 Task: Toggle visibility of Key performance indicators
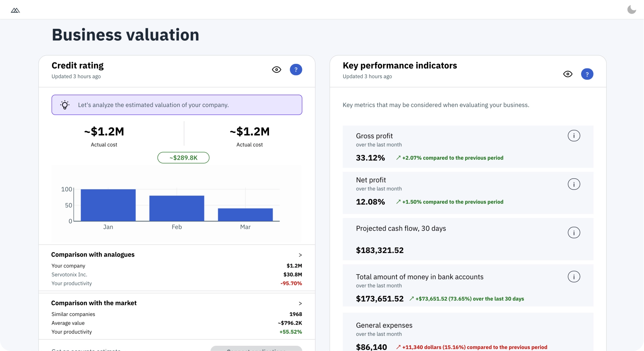(568, 74)
